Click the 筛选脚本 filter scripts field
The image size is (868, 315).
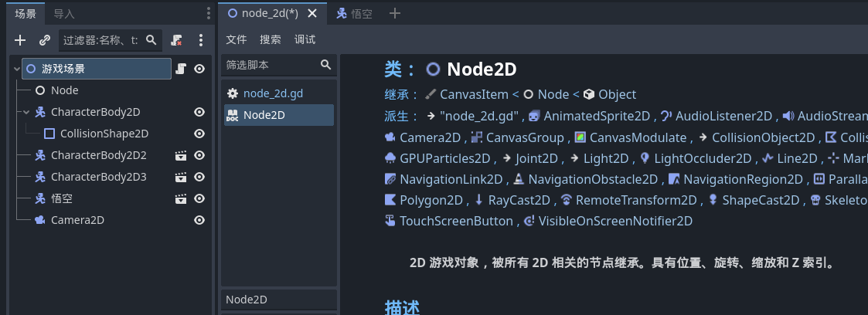271,66
